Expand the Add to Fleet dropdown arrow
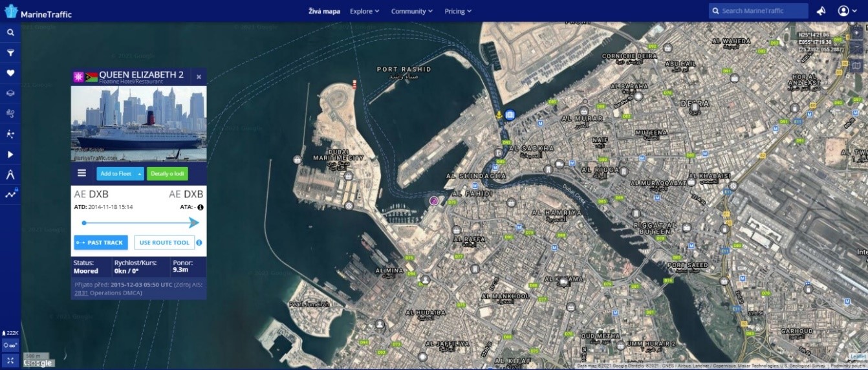This screenshot has width=868, height=370. [139, 173]
